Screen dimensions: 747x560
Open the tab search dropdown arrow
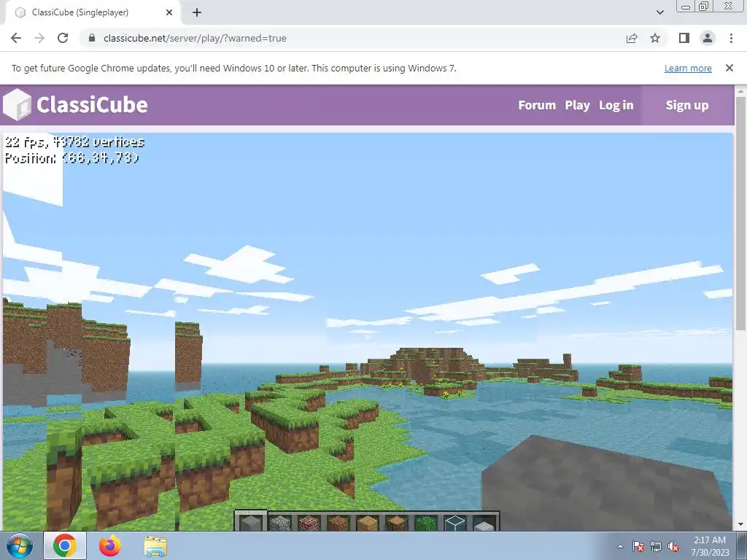pyautogui.click(x=659, y=12)
